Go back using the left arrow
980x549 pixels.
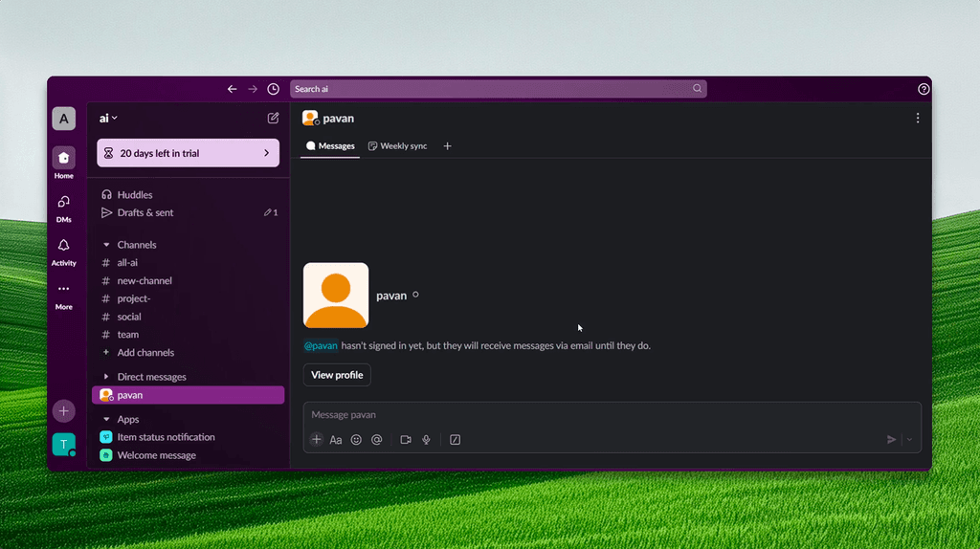click(232, 89)
